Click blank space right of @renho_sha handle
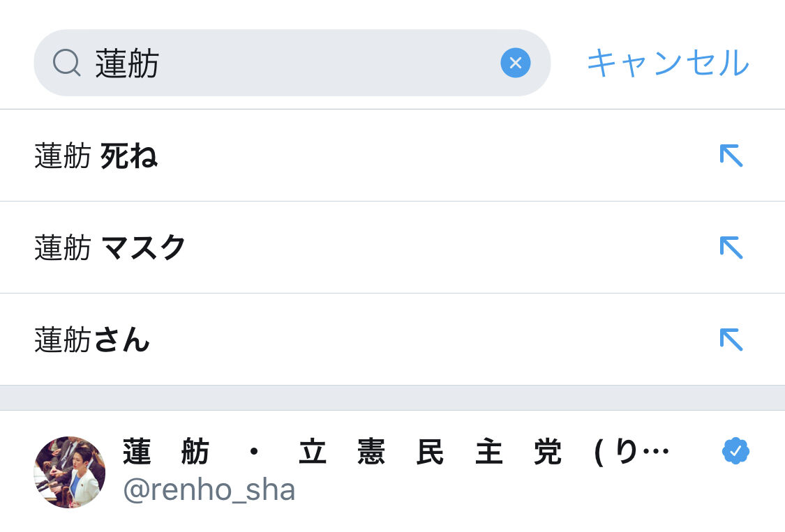The width and height of the screenshot is (785, 532). [488, 491]
